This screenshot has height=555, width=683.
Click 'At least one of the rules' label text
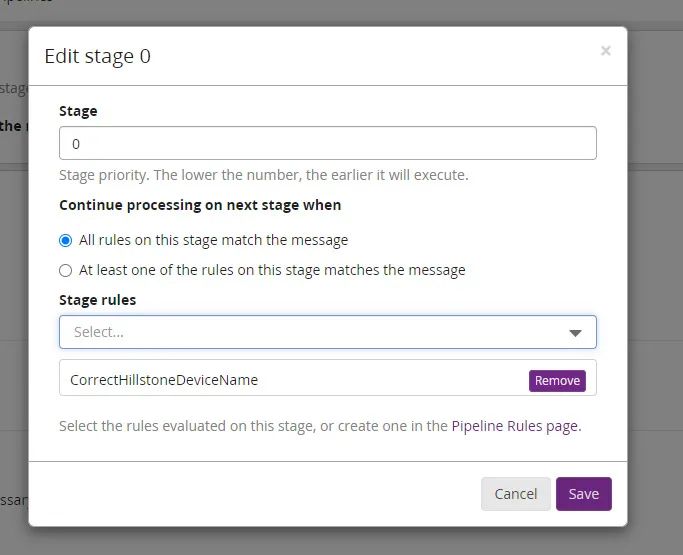272,270
